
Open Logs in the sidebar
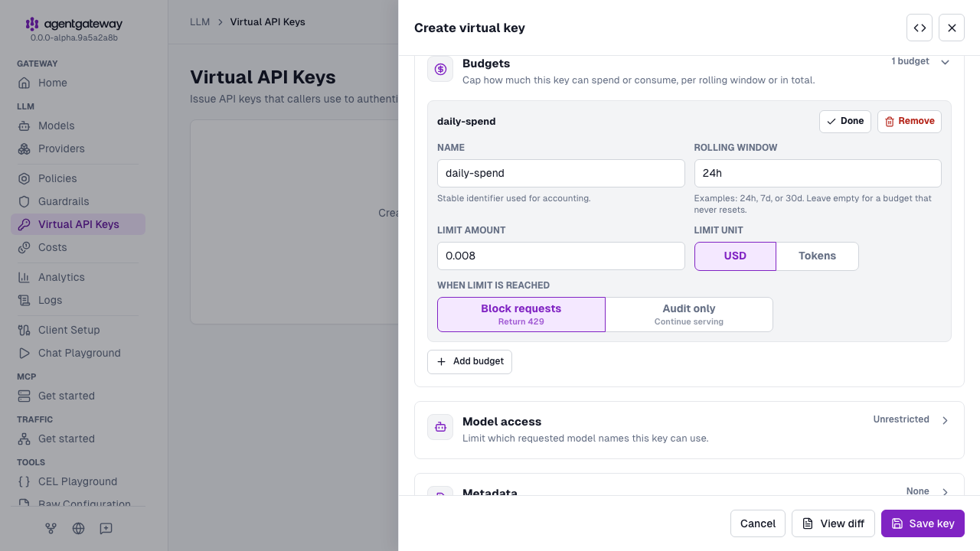(x=77, y=300)
